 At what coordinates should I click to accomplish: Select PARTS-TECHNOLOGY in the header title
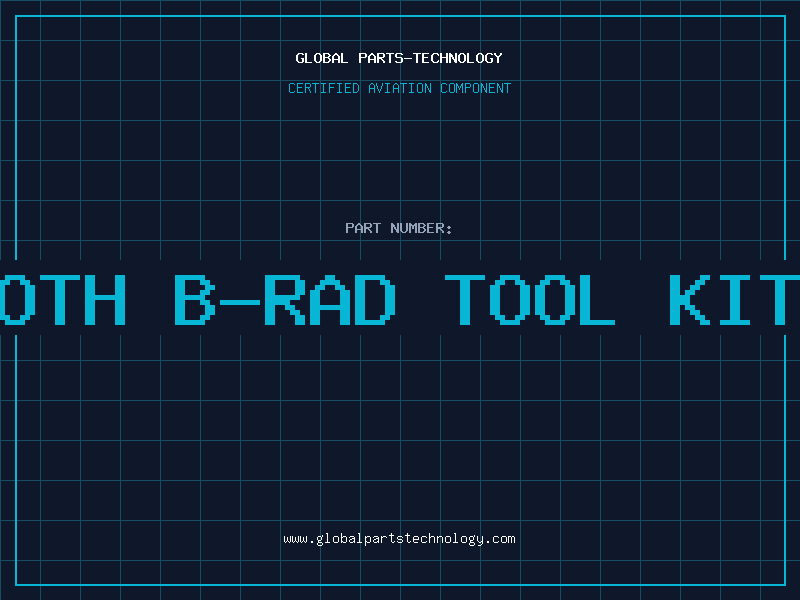coord(430,58)
